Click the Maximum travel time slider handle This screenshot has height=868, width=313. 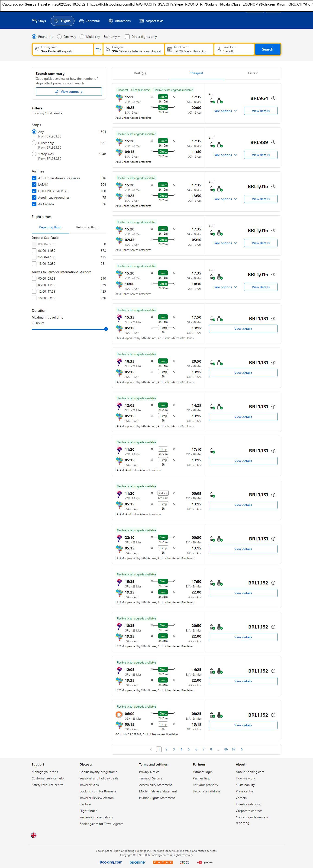106,329
